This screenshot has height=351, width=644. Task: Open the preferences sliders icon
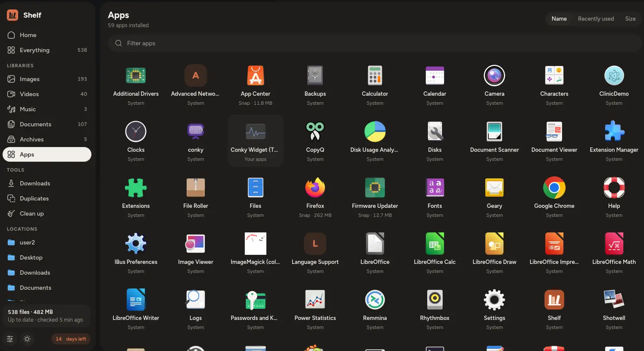10,339
